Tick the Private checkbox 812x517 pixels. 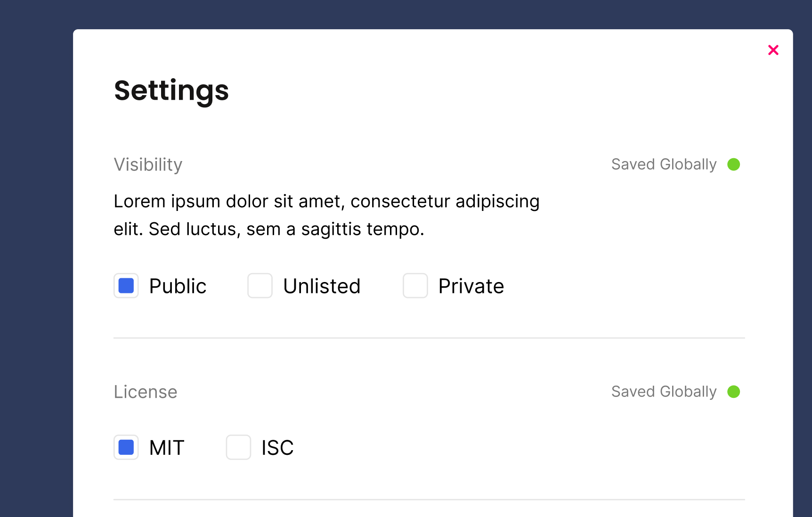click(x=415, y=286)
